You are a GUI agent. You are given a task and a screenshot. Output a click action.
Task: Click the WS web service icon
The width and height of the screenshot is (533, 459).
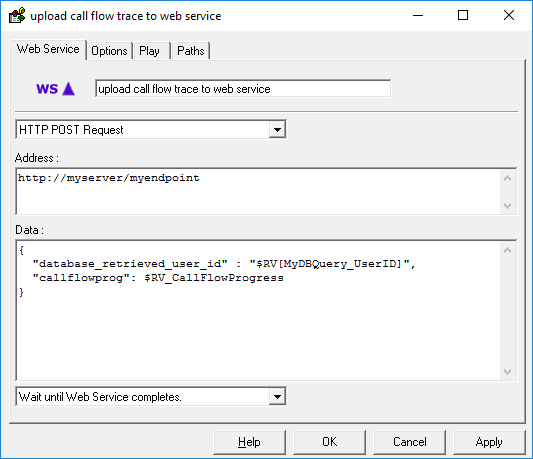[55, 89]
